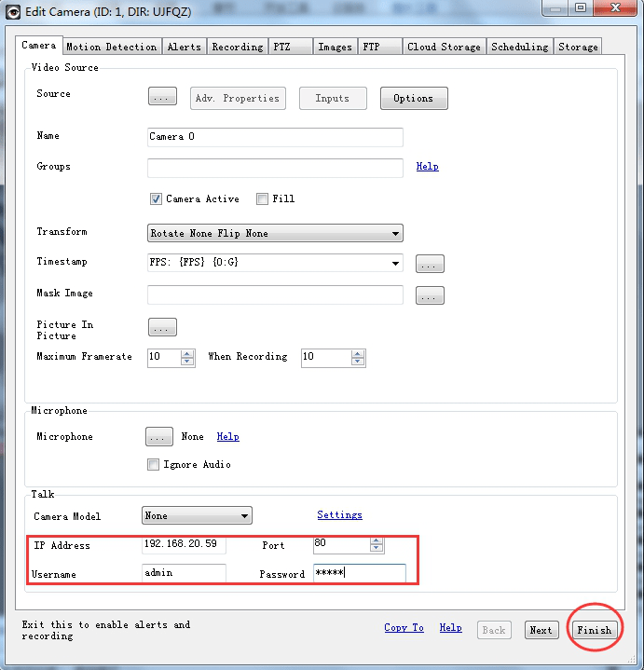Uncheck the Camera Active checkbox
The width and height of the screenshot is (644, 670).
coord(157,199)
